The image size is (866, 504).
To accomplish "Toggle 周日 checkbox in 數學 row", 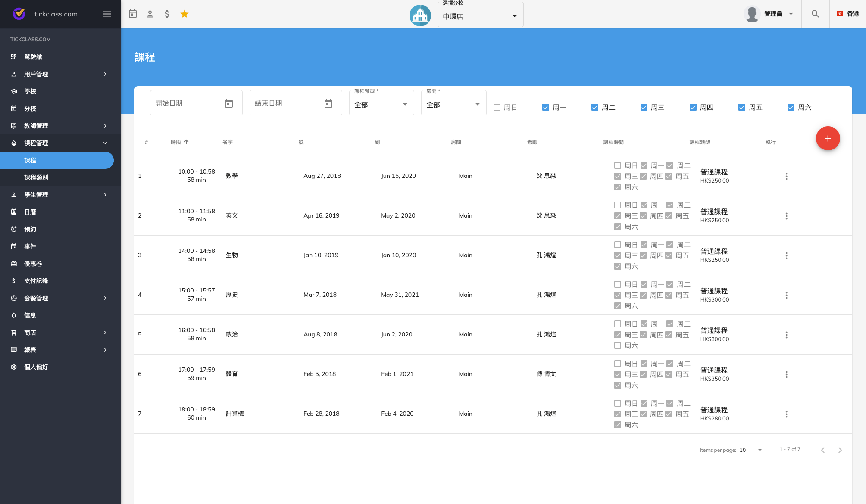I will pos(618,165).
